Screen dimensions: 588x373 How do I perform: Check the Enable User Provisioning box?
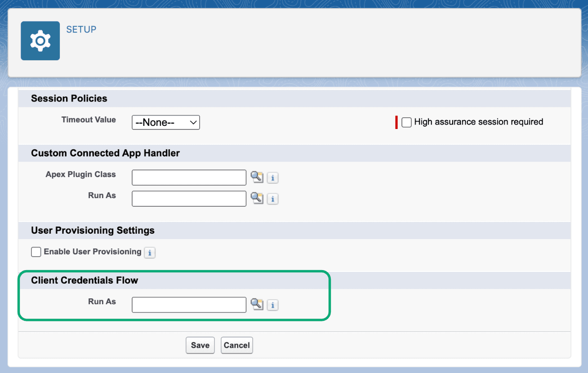click(36, 252)
